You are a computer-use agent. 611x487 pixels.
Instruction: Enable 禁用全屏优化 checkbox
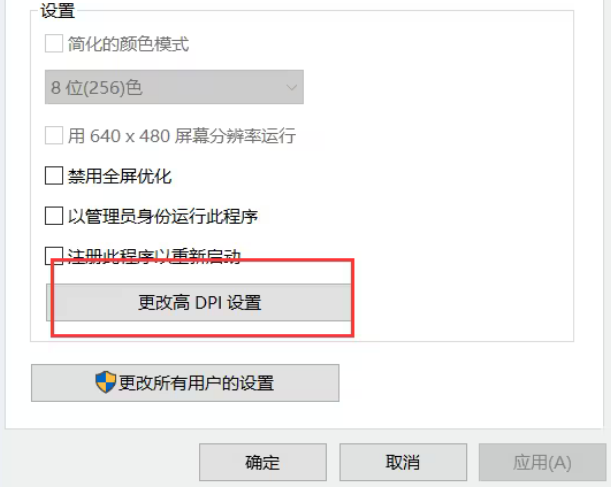[54, 176]
